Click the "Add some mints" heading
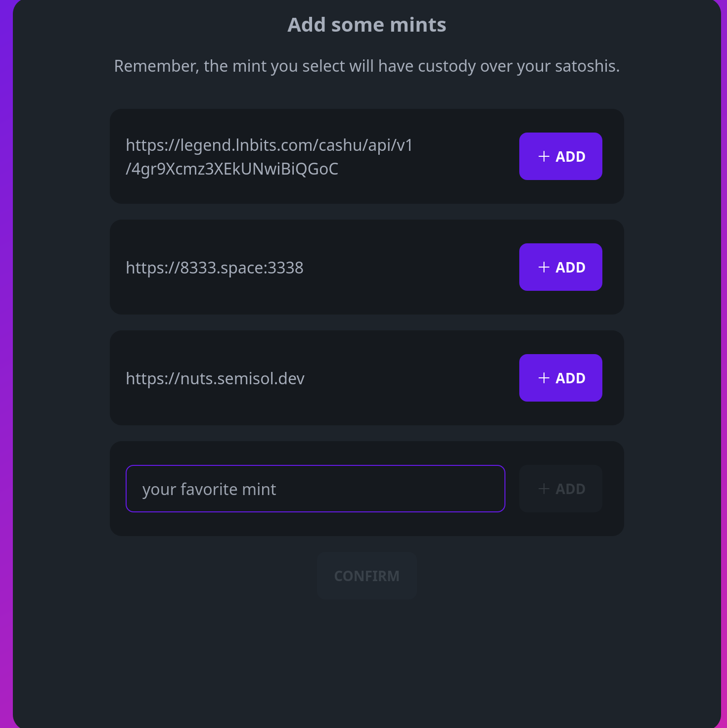The image size is (727, 728). [366, 25]
